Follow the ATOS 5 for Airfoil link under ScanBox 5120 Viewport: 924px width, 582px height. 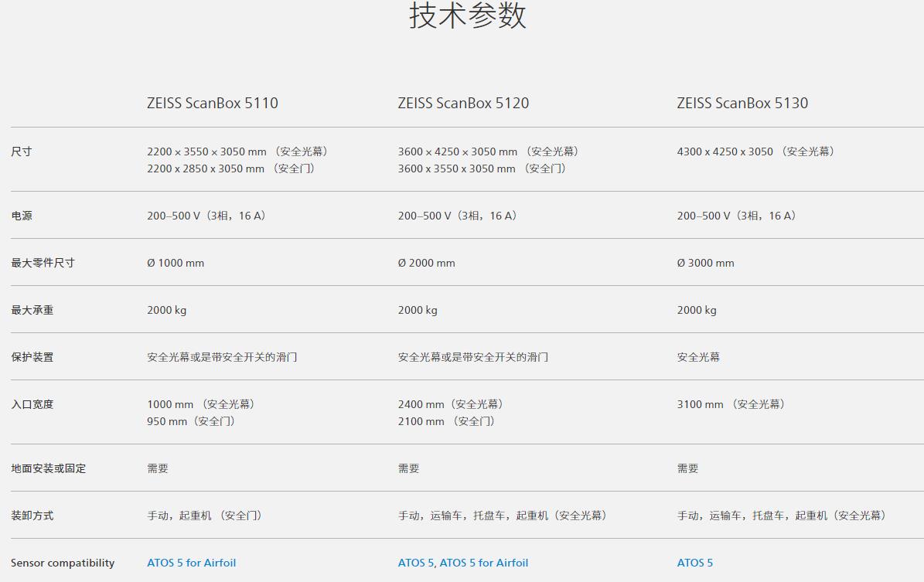pyautogui.click(x=484, y=563)
